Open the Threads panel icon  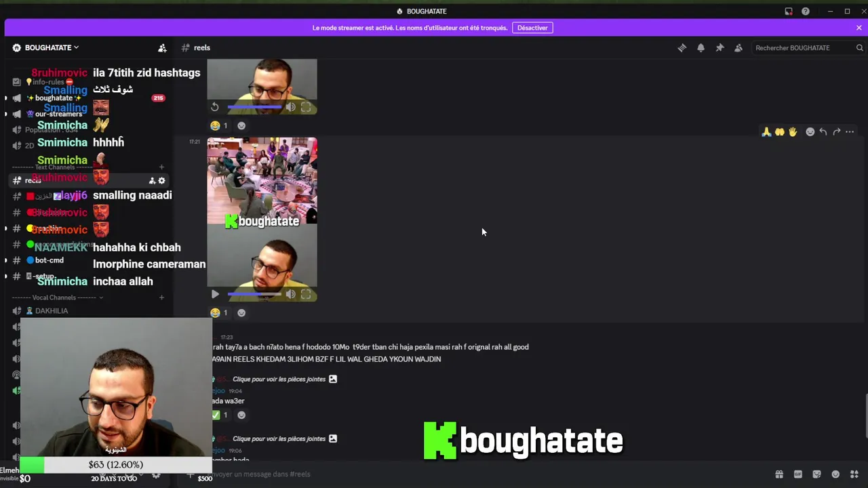pos(682,48)
